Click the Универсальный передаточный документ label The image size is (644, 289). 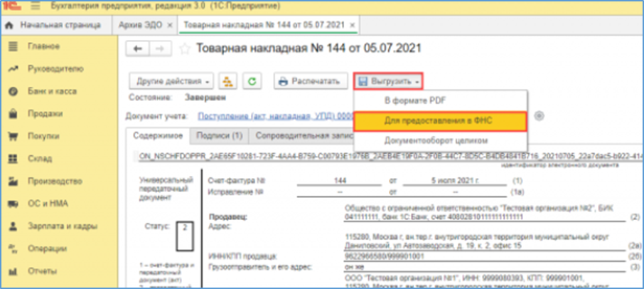166,189
